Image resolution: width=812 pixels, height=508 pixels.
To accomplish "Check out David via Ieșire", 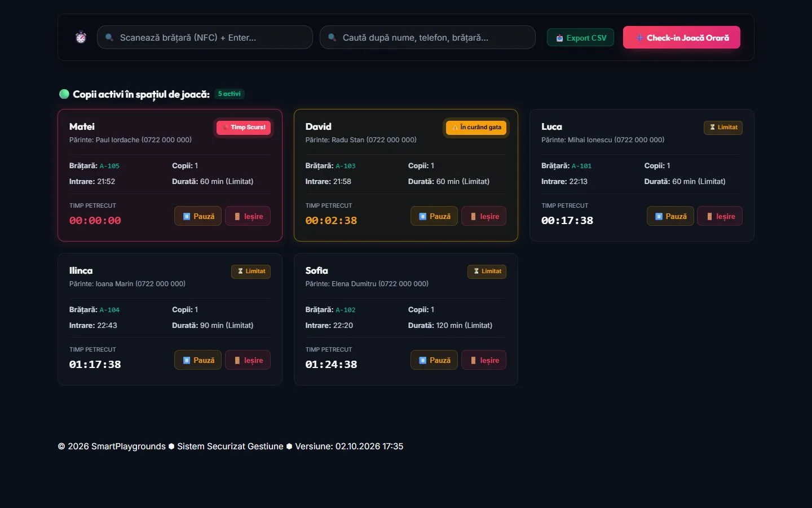I will click(484, 216).
